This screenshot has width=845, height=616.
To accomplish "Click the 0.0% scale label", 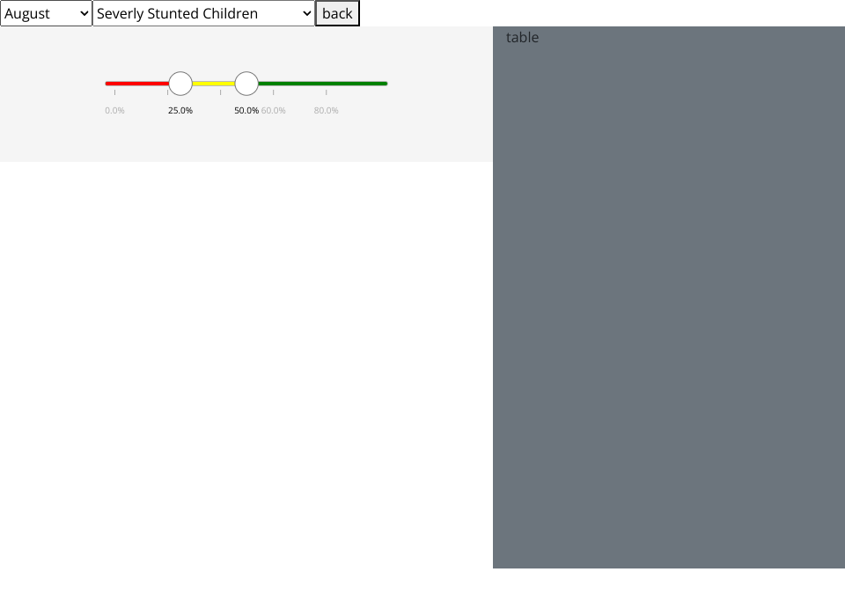I will point(114,111).
